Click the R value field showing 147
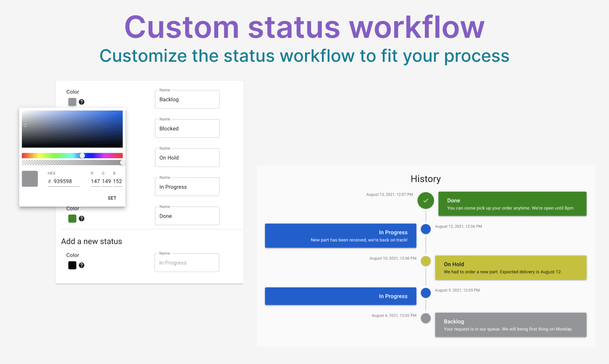The height and width of the screenshot is (364, 609). click(x=95, y=182)
